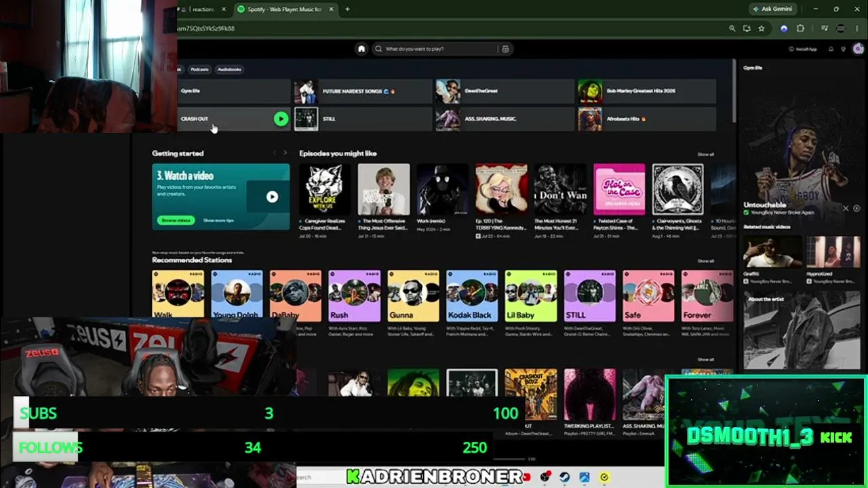This screenshot has height=488, width=868.
Task: Open the DeenTheGreat shortcut tile
Action: click(505, 91)
